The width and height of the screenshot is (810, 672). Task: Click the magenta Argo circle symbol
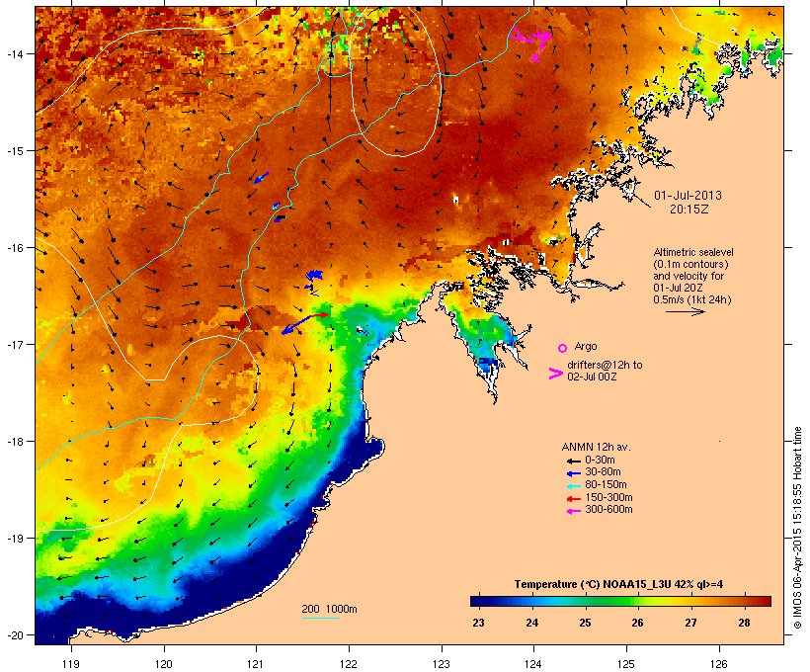(x=563, y=348)
